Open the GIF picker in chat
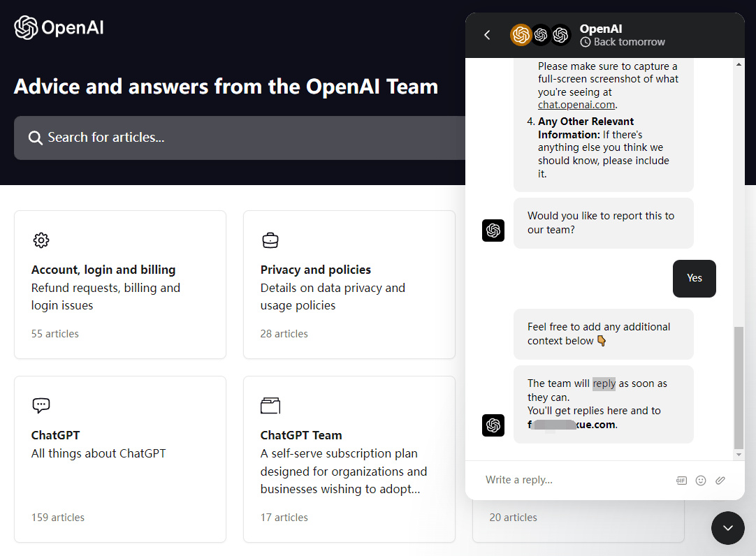Viewport: 756px width, 556px height. pos(681,481)
